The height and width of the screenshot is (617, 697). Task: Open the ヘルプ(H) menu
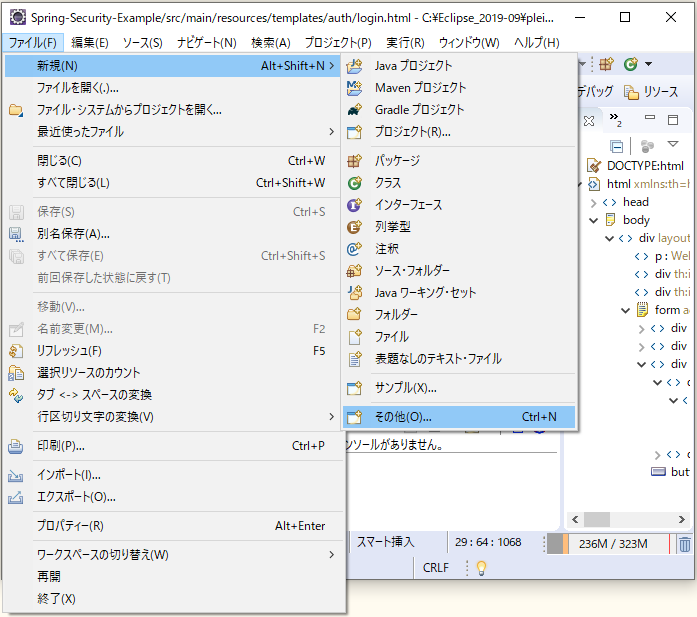[x=537, y=43]
